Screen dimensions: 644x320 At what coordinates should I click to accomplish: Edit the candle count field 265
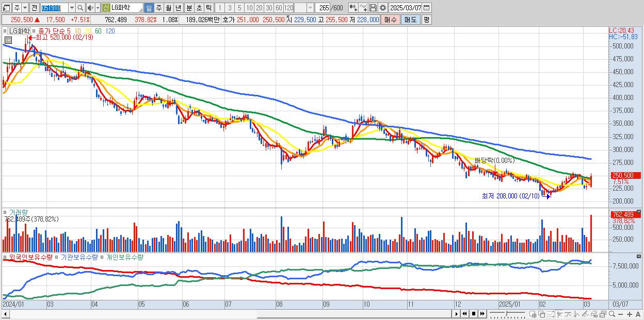pyautogui.click(x=323, y=8)
